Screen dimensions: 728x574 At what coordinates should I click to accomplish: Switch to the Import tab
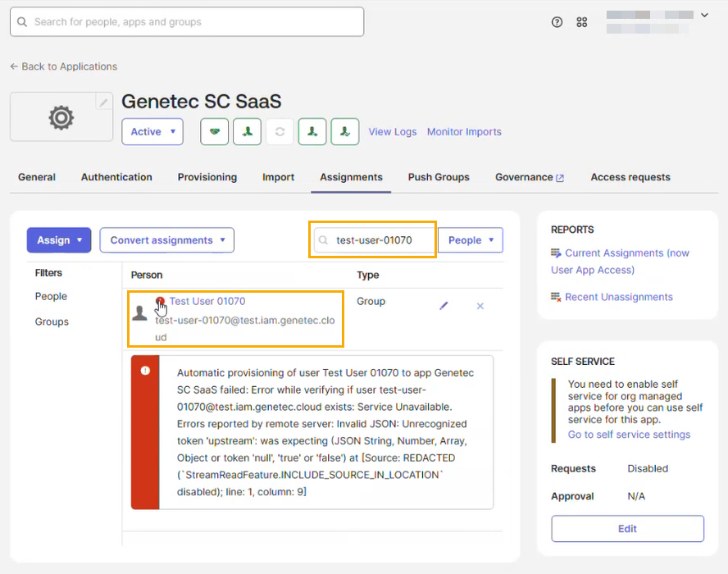point(278,177)
